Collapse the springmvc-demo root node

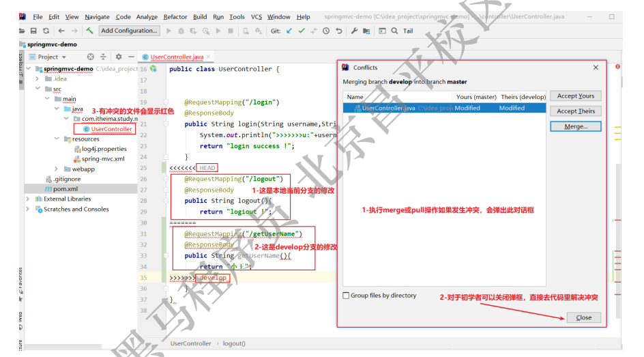coord(29,68)
